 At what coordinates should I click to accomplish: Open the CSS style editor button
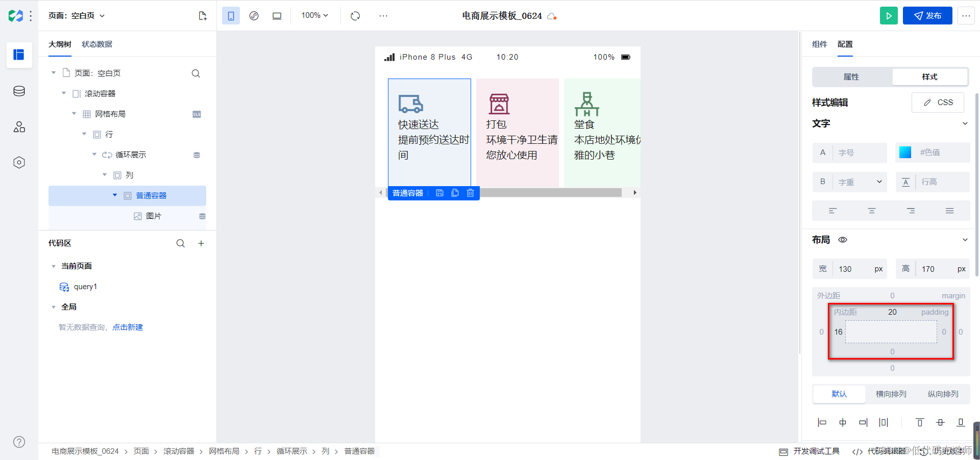[938, 103]
